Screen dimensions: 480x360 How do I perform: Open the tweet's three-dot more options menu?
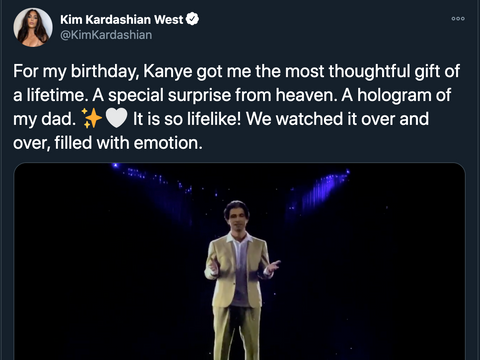458,19
